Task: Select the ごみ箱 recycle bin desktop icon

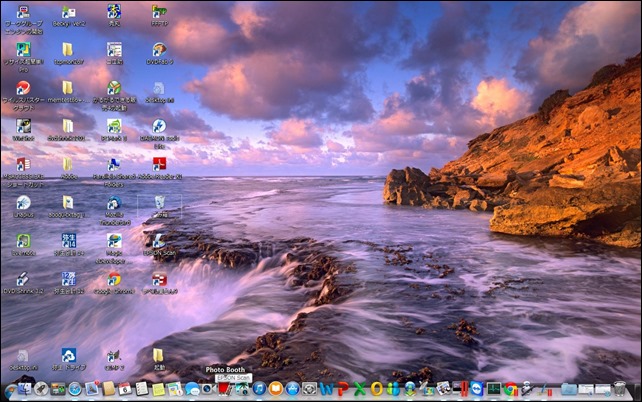Action: coord(159,206)
